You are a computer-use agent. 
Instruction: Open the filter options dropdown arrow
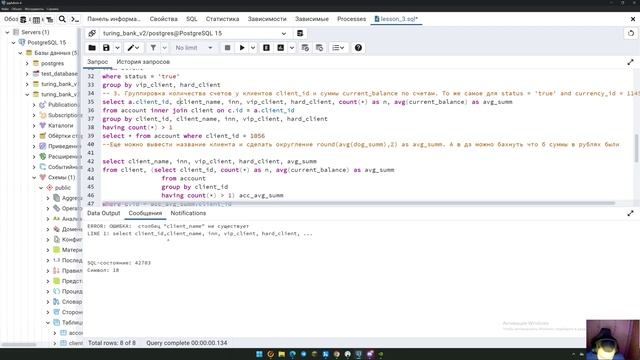pos(164,48)
